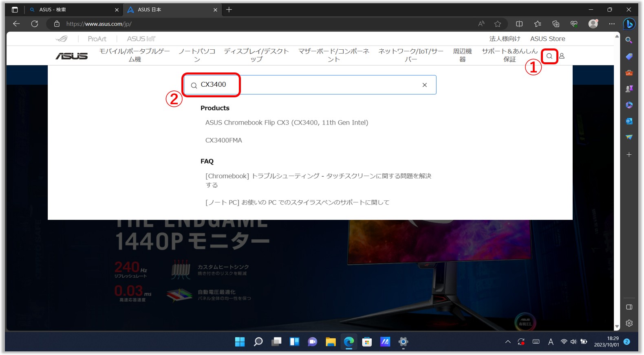Open モバイル/ポータブルゲーム機 menu
Viewport: 644px width, 355px height.
[x=135, y=55]
